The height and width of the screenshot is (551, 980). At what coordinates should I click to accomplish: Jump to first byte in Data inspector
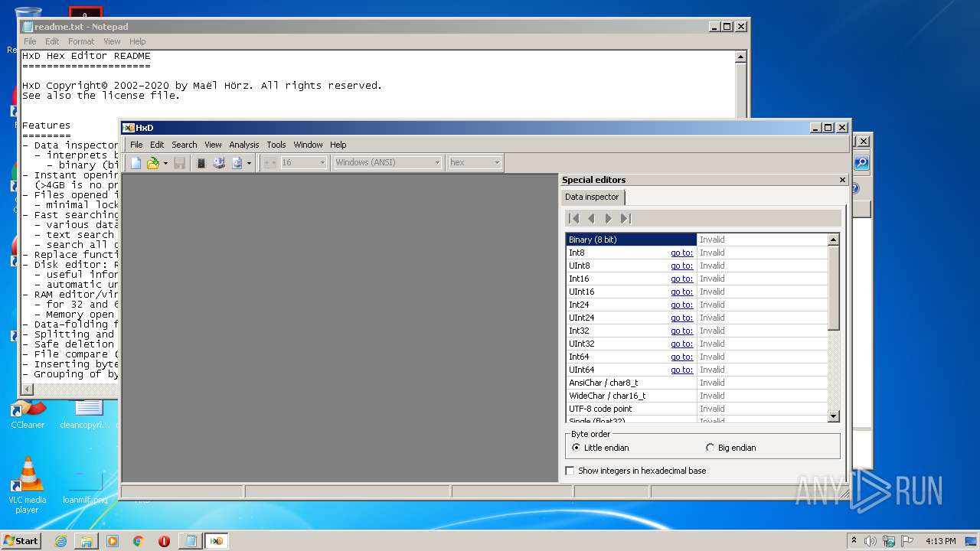click(x=574, y=219)
